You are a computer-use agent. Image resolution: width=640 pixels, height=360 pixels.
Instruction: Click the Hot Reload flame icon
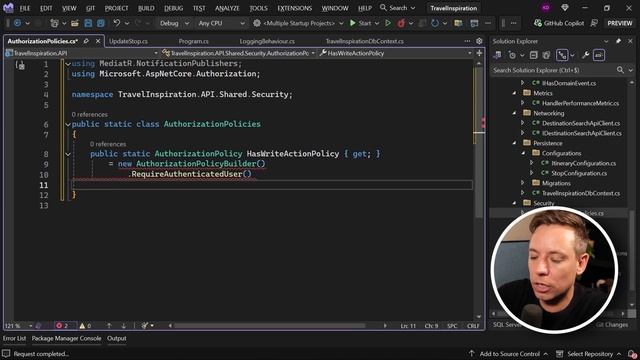click(401, 23)
